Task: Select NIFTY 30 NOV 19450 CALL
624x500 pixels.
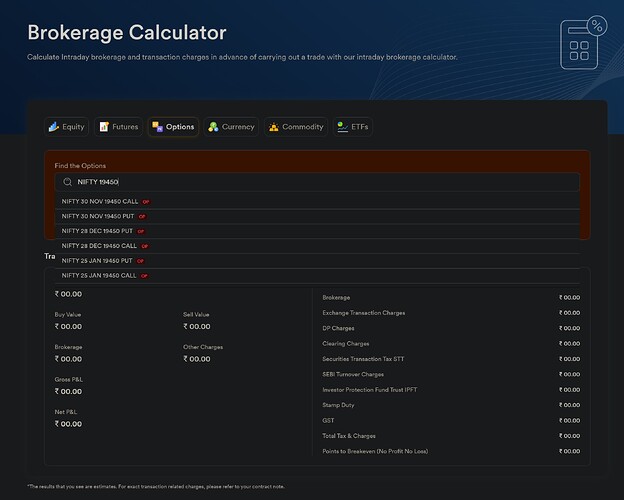Action: [x=317, y=201]
